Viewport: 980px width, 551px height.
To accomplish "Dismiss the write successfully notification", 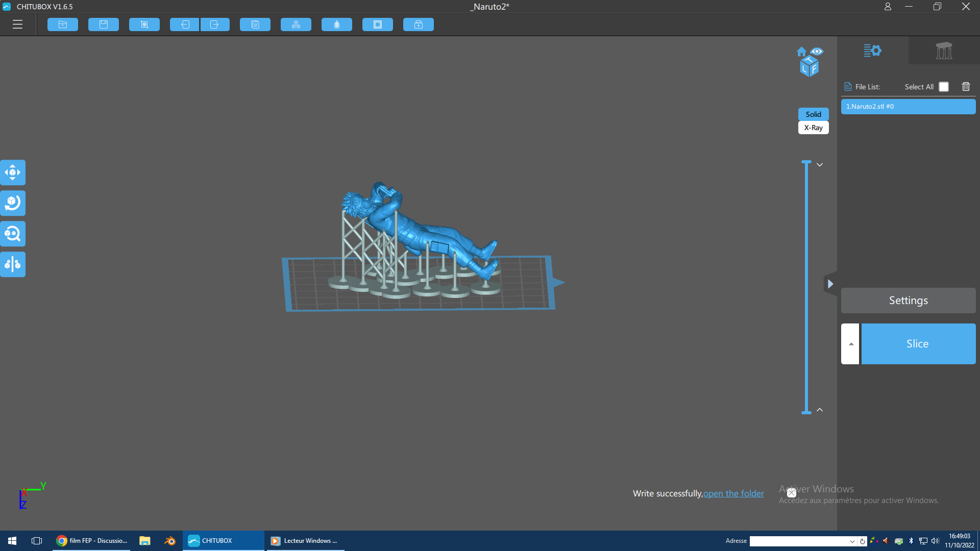I will [x=792, y=493].
